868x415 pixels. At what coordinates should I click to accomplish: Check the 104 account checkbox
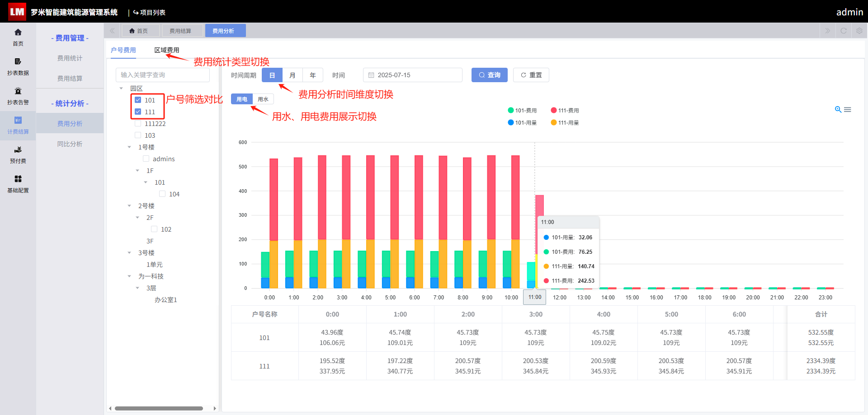pos(162,194)
